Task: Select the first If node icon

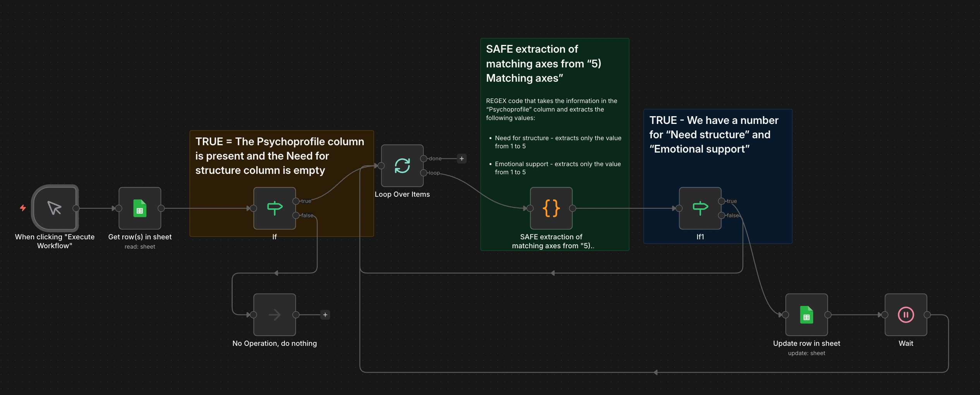Action: (x=274, y=208)
